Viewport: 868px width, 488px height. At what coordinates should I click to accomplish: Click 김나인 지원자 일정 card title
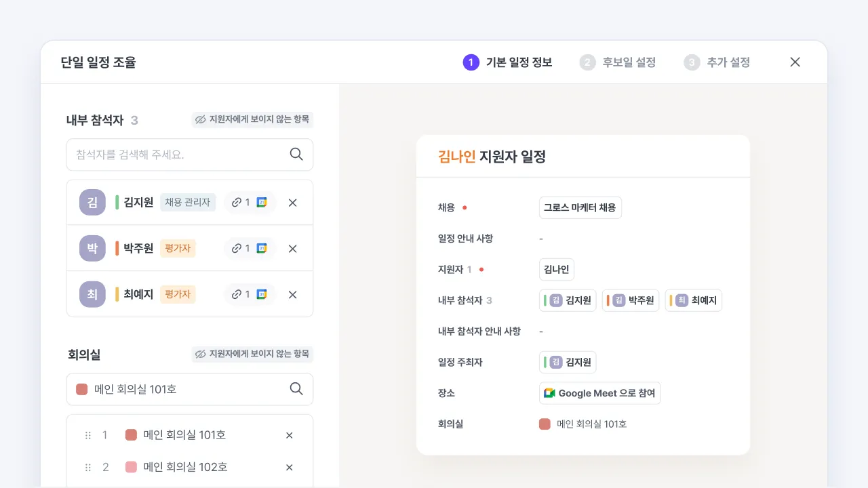pyautogui.click(x=492, y=157)
